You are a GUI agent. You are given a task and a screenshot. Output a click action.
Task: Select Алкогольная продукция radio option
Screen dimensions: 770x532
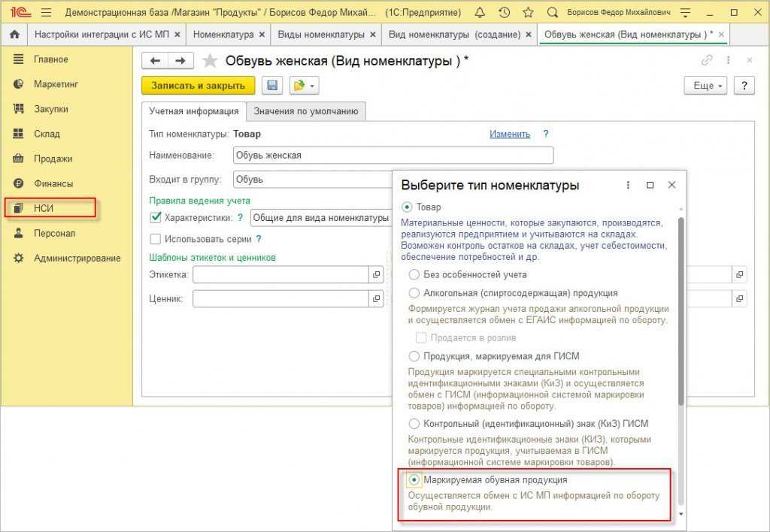414,293
